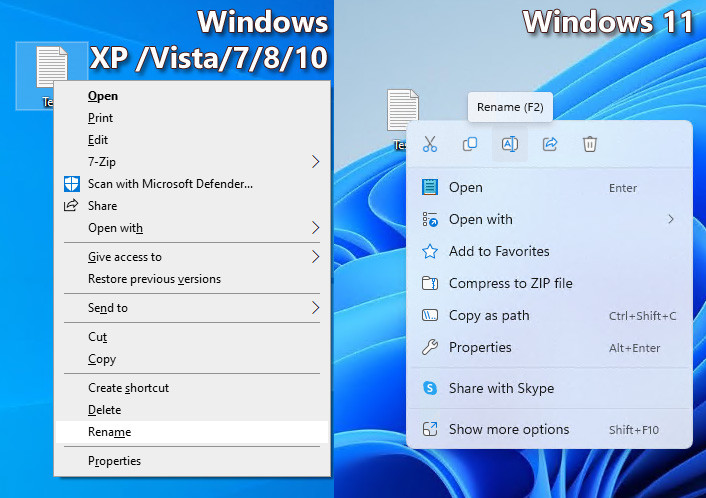Viewport: 706px width, 498px height.
Task: Expand classic Open with submenu arrow
Action: point(315,228)
